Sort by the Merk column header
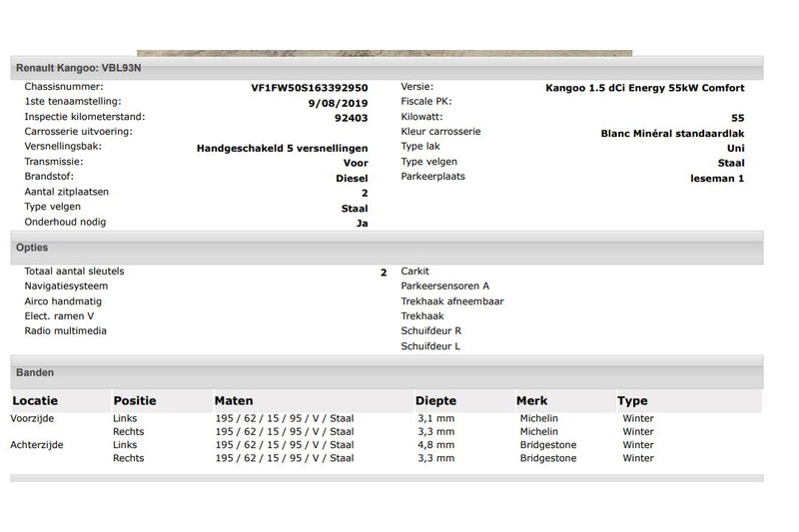 coord(531,401)
